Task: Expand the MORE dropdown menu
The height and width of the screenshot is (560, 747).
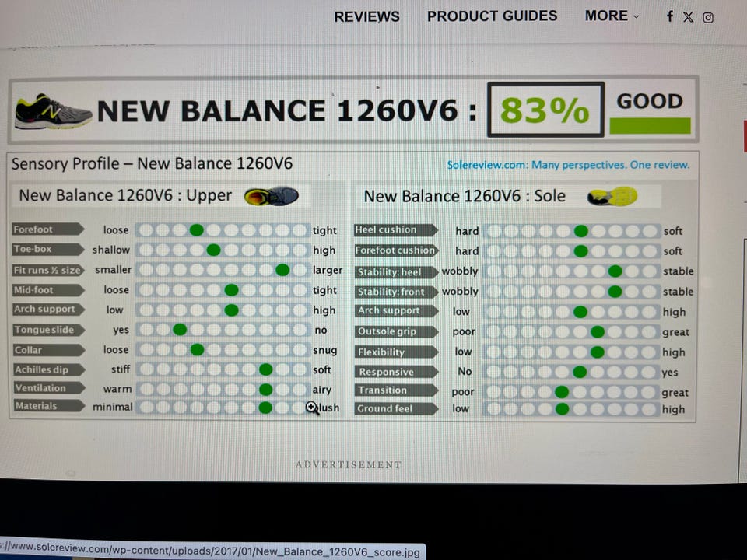Action: pos(612,16)
